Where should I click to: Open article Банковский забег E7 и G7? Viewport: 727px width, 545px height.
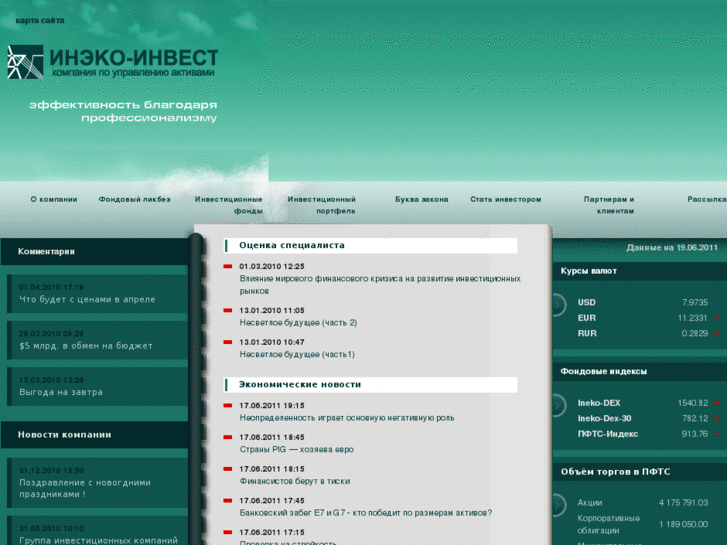coord(366,513)
